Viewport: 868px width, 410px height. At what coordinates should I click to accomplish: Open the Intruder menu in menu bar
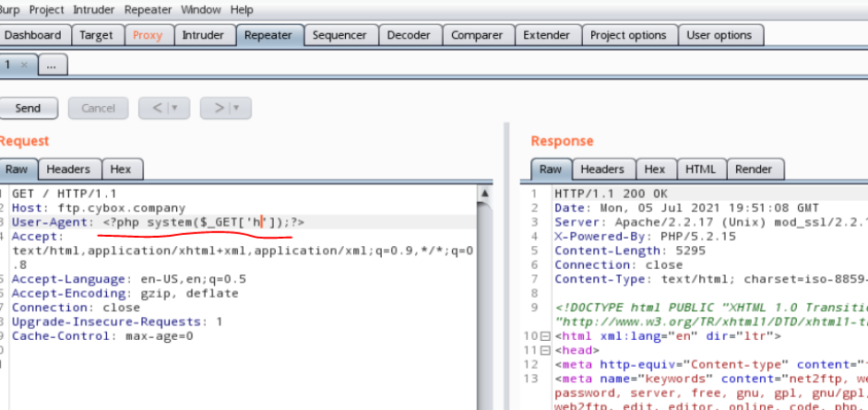[x=94, y=9]
